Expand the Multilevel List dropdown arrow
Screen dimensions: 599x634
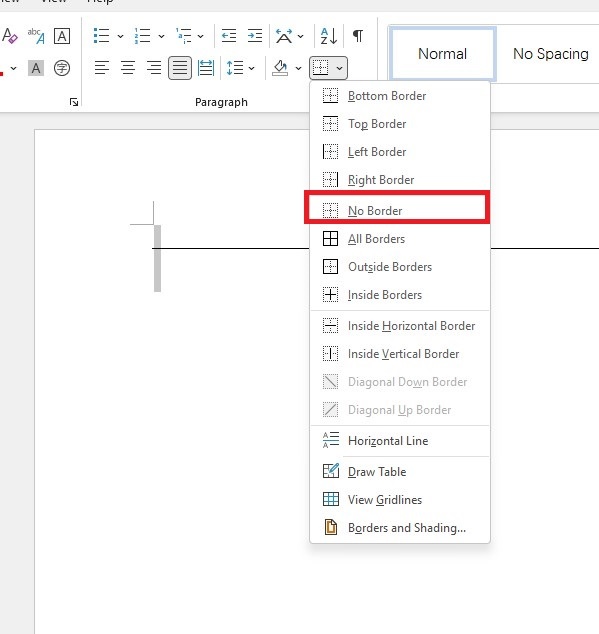point(201,36)
